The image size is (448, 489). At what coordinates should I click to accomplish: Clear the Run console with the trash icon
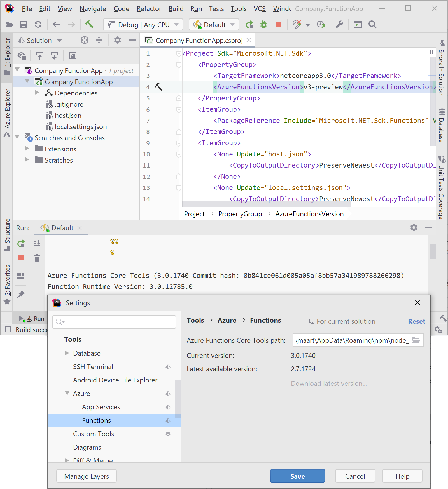(x=37, y=258)
